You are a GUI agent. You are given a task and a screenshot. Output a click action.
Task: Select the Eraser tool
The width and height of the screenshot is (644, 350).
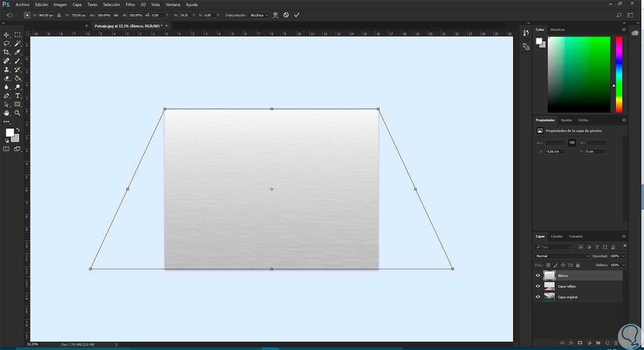pos(6,78)
